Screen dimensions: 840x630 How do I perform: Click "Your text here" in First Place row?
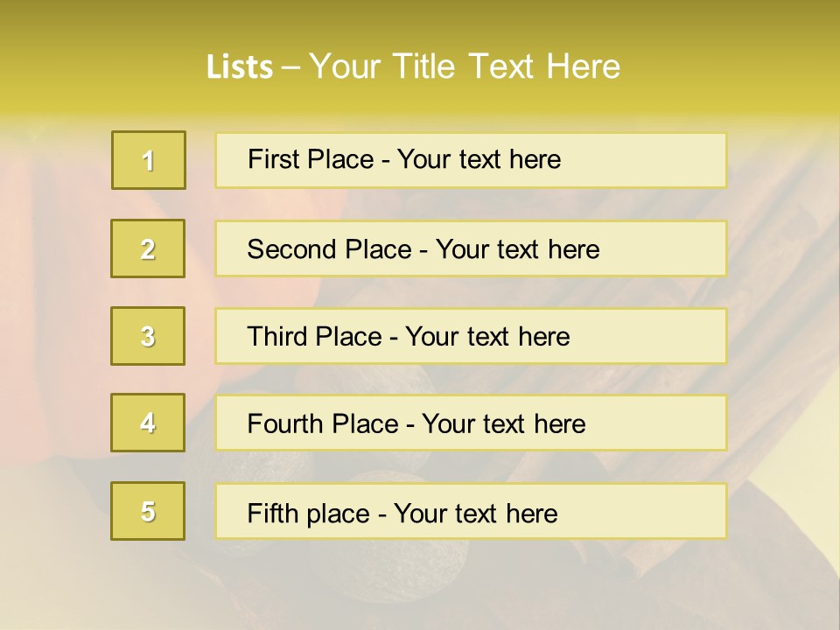tap(479, 160)
